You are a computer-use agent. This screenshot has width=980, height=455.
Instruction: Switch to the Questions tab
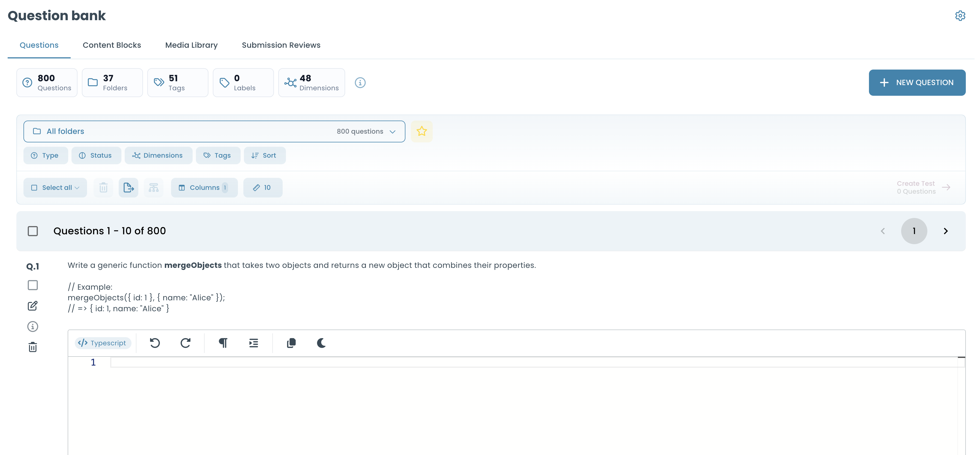pos(39,45)
